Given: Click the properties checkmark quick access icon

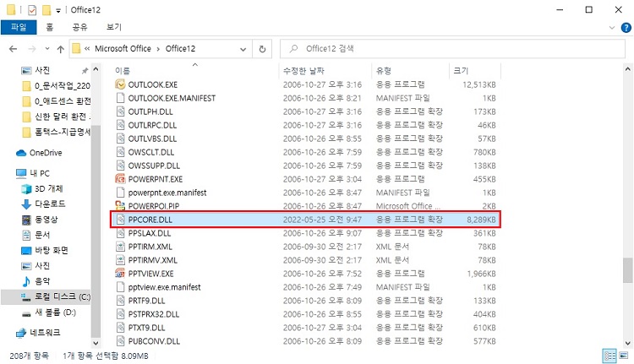Looking at the screenshot, I should 32,9.
